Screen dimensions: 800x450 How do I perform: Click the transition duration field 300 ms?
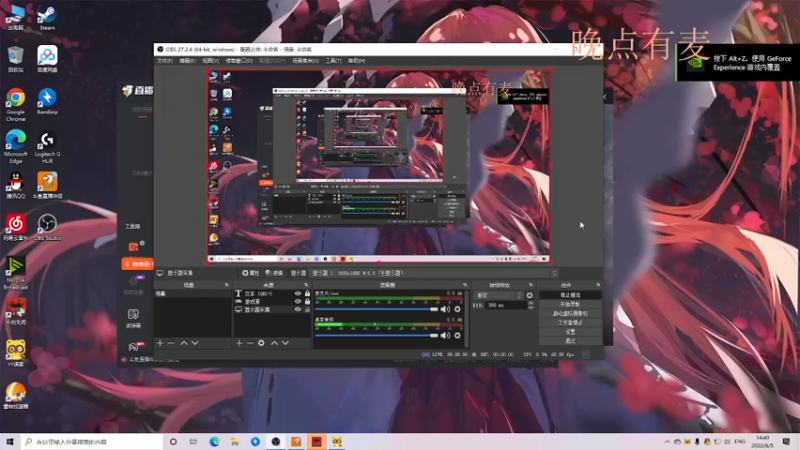(506, 305)
